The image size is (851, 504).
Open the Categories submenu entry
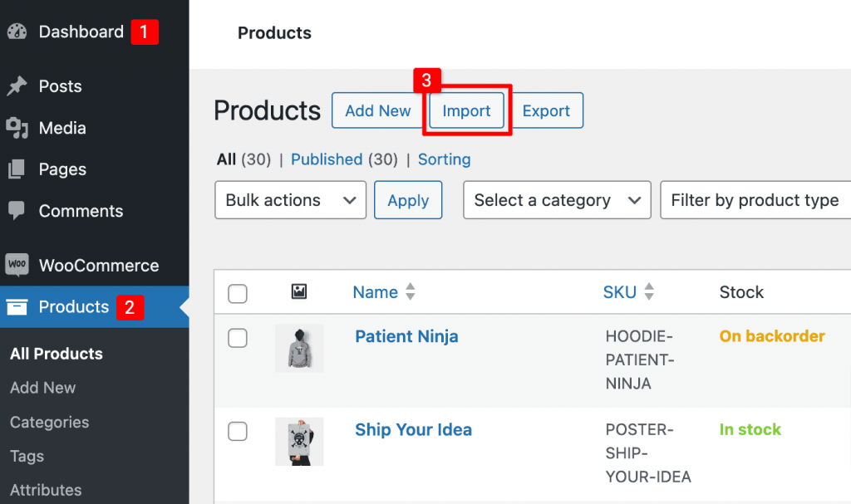[48, 422]
